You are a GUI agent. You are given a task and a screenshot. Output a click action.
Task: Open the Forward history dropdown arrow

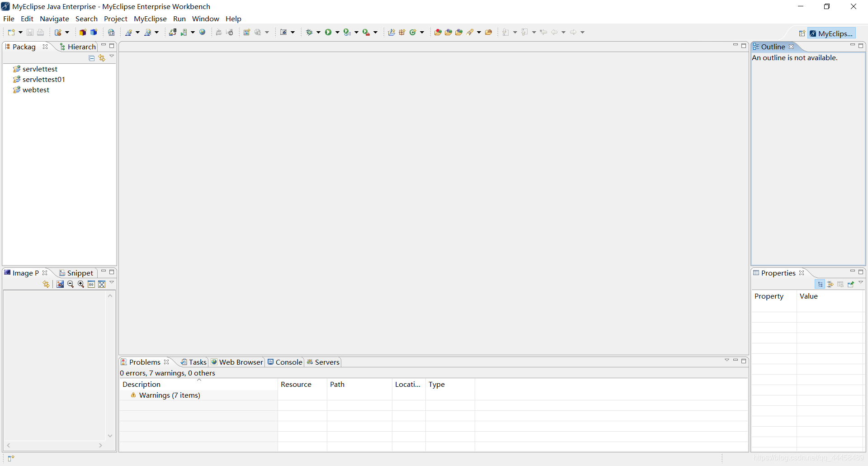coord(582,32)
